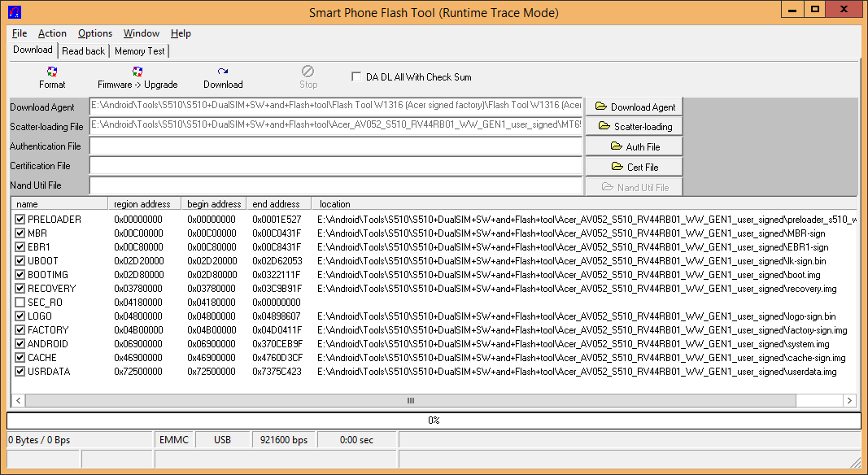
Task: Switch to the Read back tab
Action: coord(83,50)
